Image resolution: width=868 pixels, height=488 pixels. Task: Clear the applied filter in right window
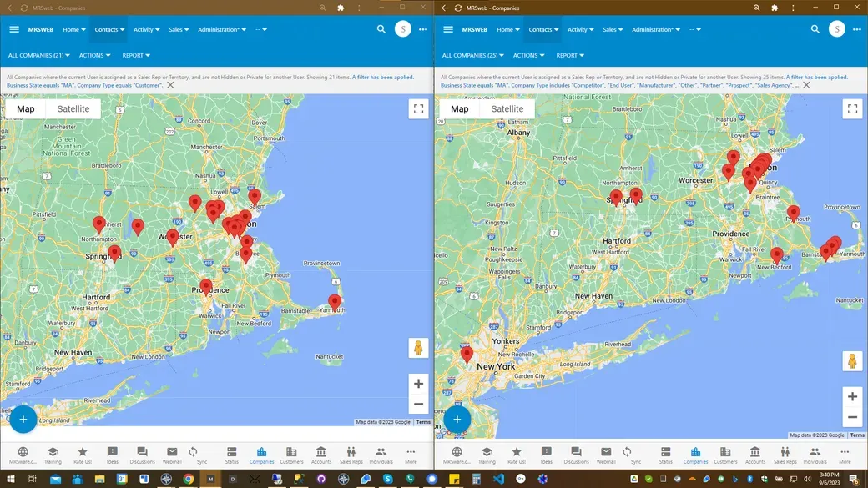(x=806, y=85)
